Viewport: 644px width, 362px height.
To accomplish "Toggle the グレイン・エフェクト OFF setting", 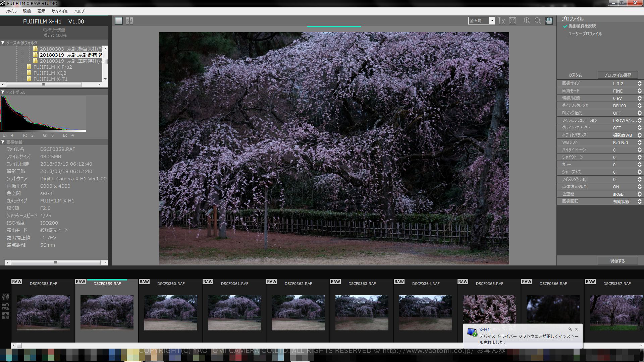I will tap(600, 128).
